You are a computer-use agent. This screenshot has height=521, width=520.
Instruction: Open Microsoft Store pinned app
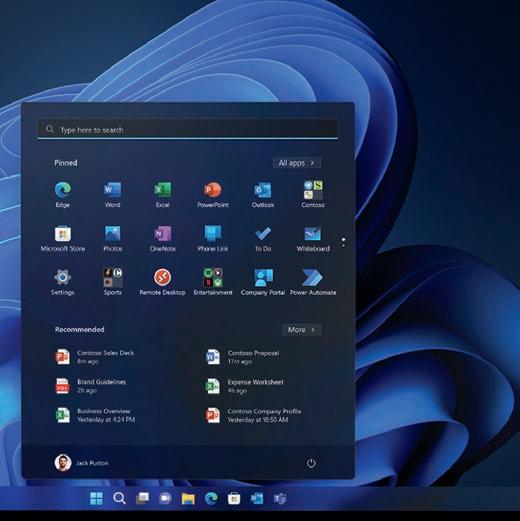(x=63, y=239)
